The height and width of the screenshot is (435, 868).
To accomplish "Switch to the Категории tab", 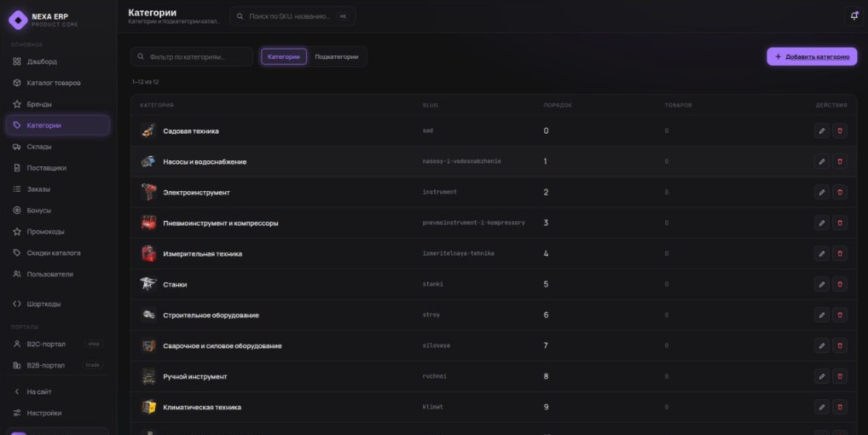I will click(284, 56).
